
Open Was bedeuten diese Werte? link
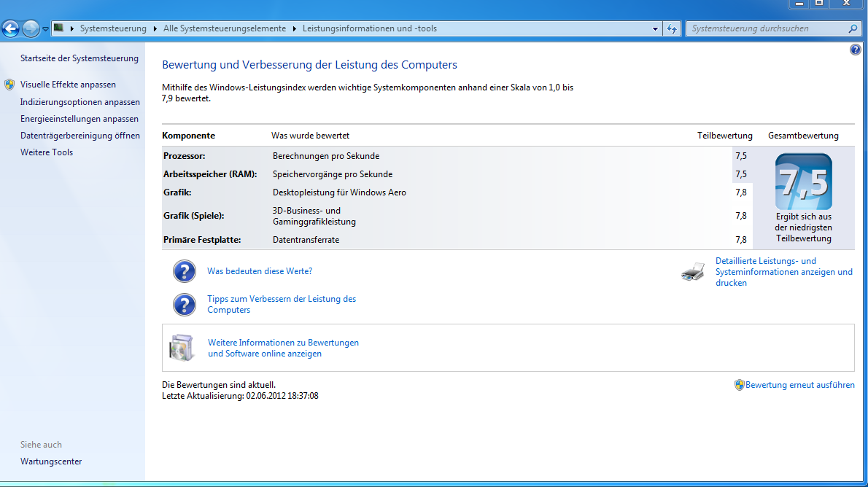point(260,271)
